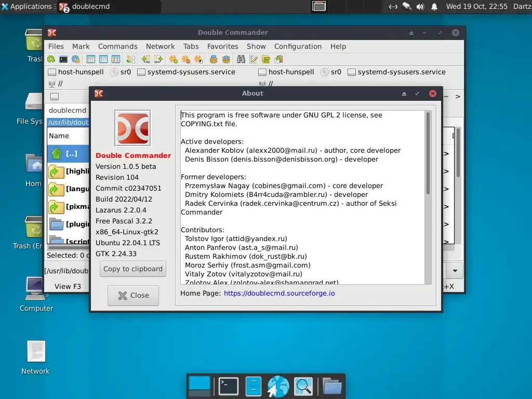Open the terminal icon in the toolbar

point(63,59)
